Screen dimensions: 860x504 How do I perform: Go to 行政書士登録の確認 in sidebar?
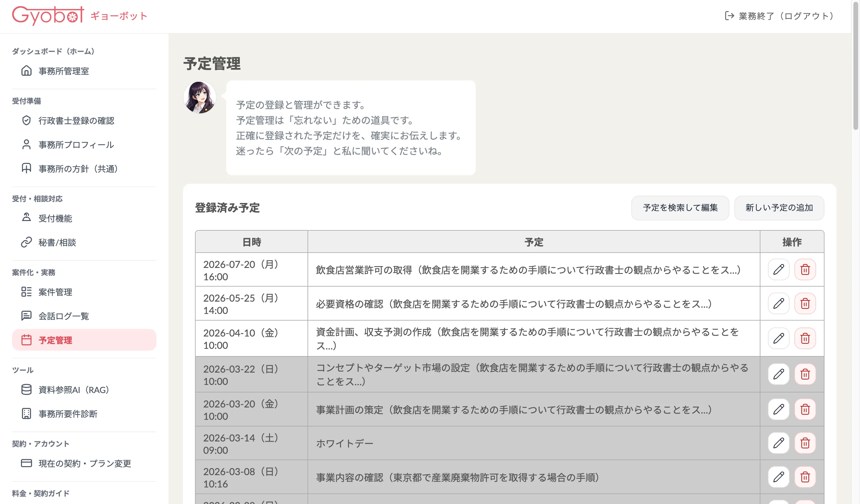point(76,121)
